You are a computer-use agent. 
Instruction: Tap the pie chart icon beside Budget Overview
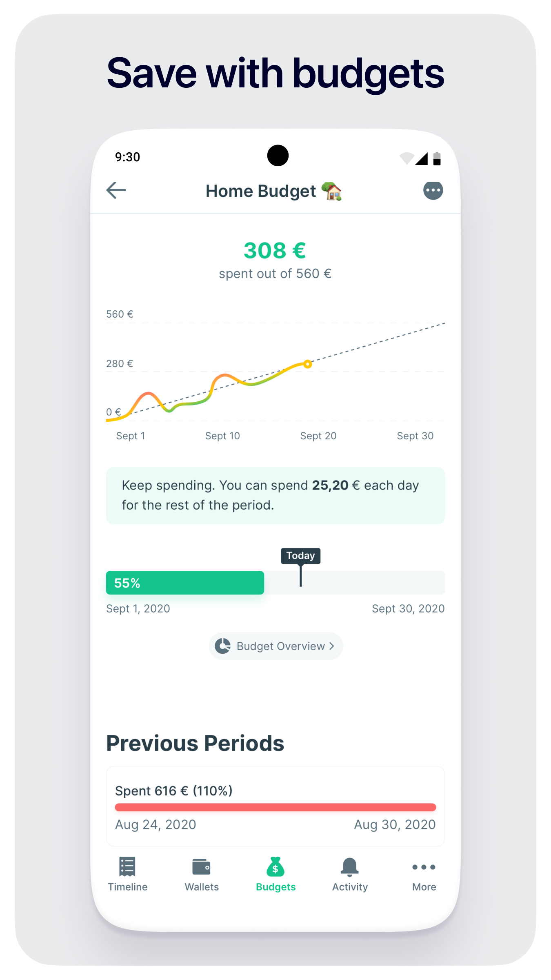coord(223,646)
